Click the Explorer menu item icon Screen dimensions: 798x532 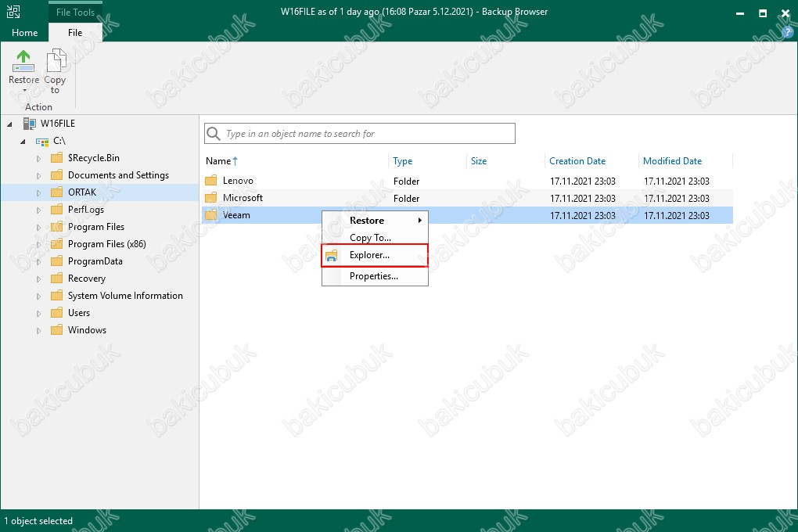tap(331, 256)
